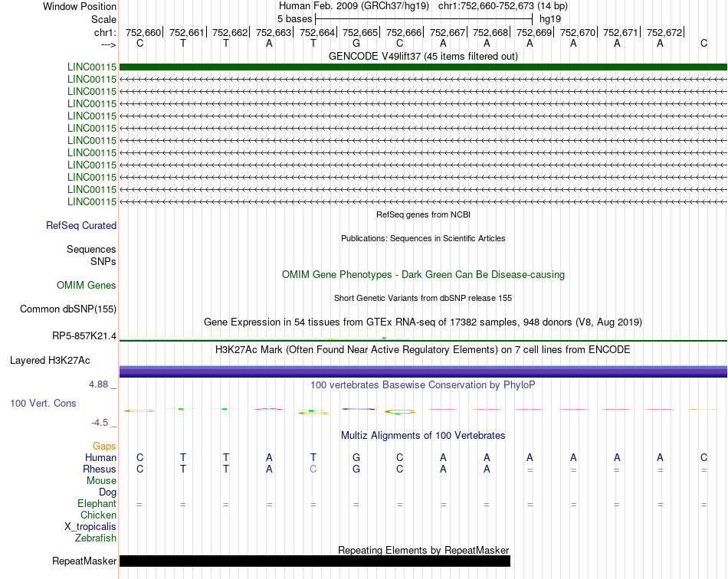
Task: Click the 5 bases scale bar
Action: [424, 19]
